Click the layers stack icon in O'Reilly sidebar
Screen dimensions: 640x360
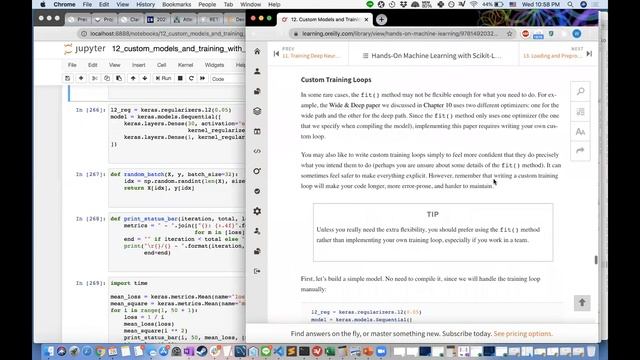tap(257, 111)
